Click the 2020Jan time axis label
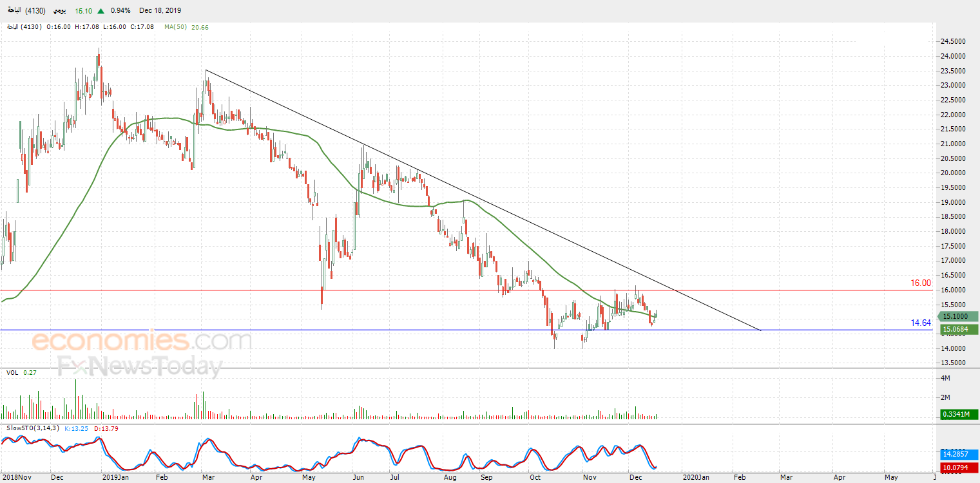Viewport: 980px width, 483px height. (x=696, y=477)
